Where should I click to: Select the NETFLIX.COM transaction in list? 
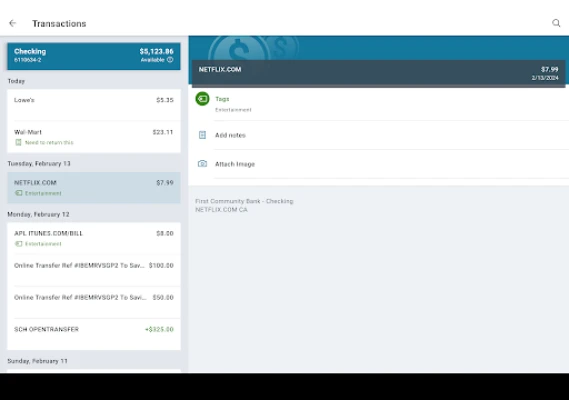[x=94, y=188]
